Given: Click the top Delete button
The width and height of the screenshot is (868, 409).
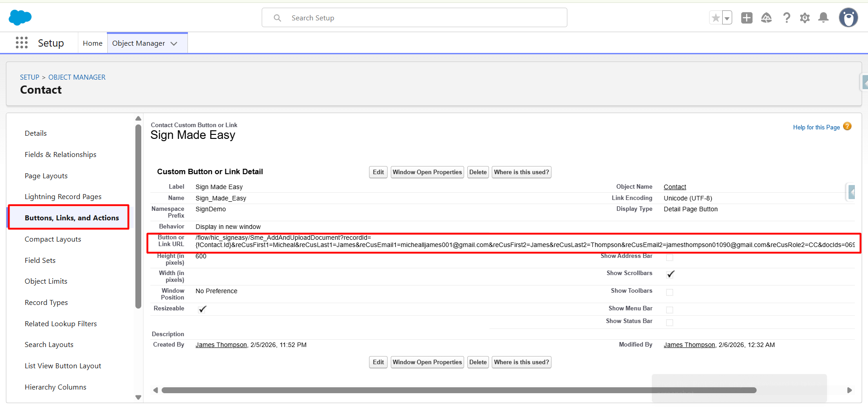Looking at the screenshot, I should [478, 172].
